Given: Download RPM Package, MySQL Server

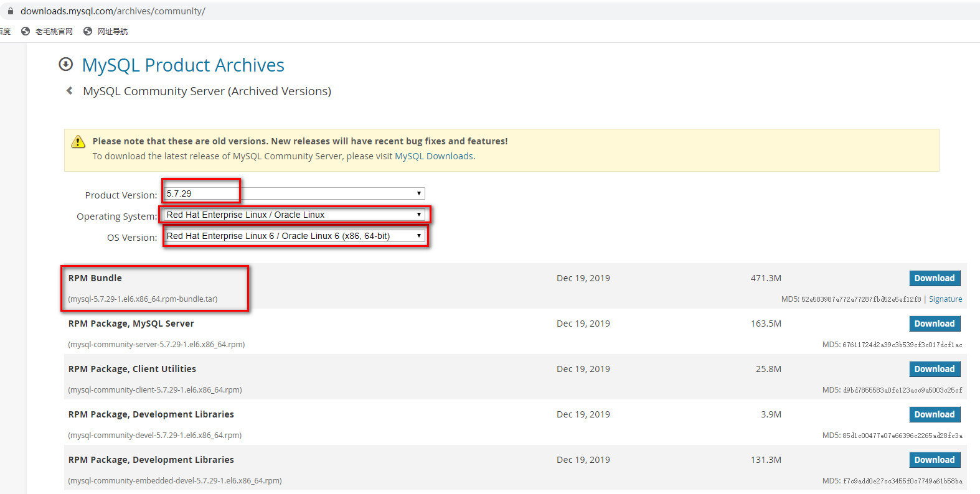Looking at the screenshot, I should pos(935,324).
